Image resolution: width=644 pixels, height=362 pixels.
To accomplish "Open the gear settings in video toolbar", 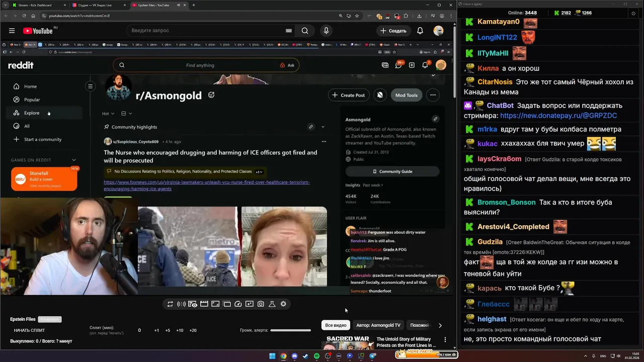I will (283, 304).
